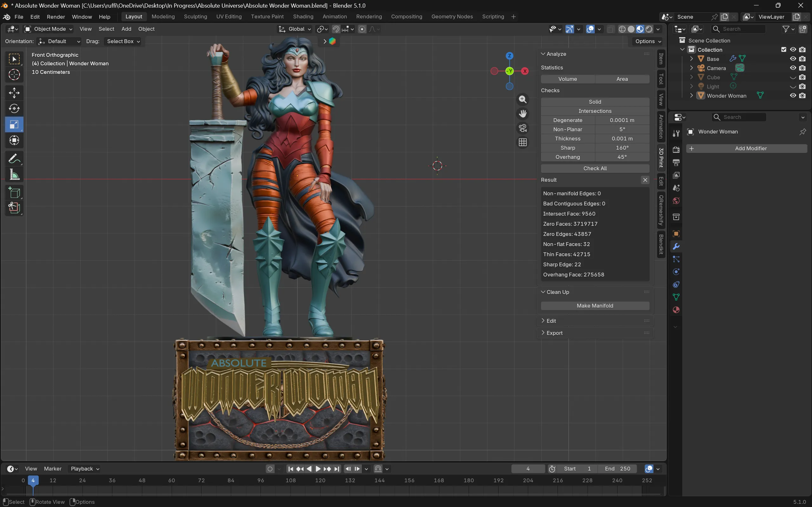
Task: Click the current frame field in timeline
Action: tap(528, 469)
